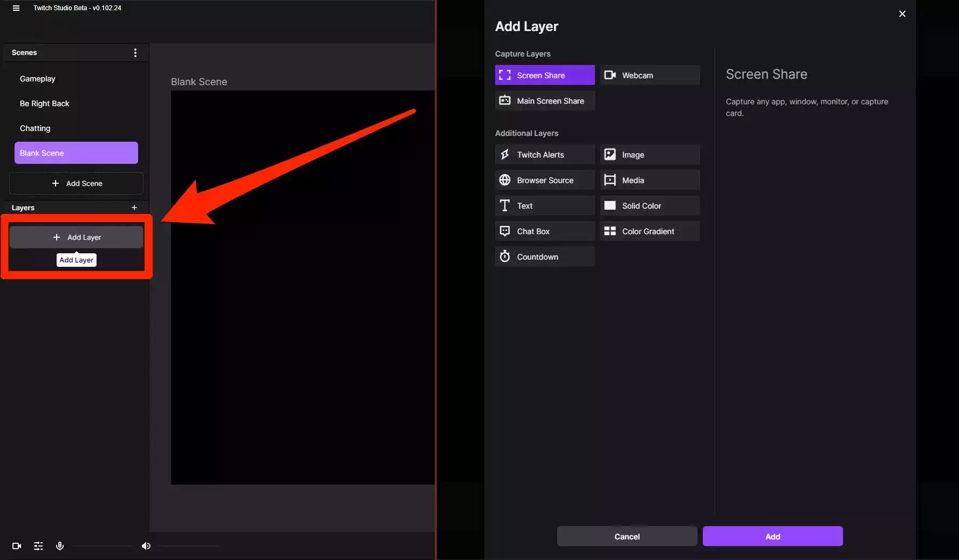
Task: Open audio mixer settings sliders icon
Action: (38, 546)
